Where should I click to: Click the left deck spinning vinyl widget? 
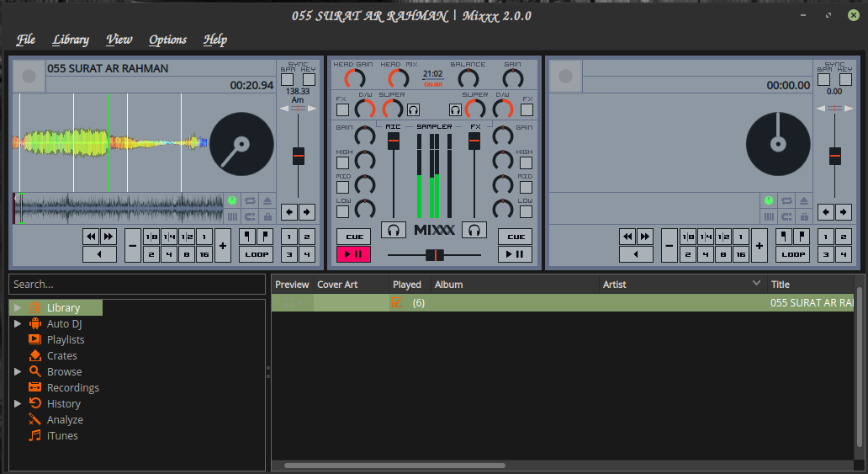[242, 144]
